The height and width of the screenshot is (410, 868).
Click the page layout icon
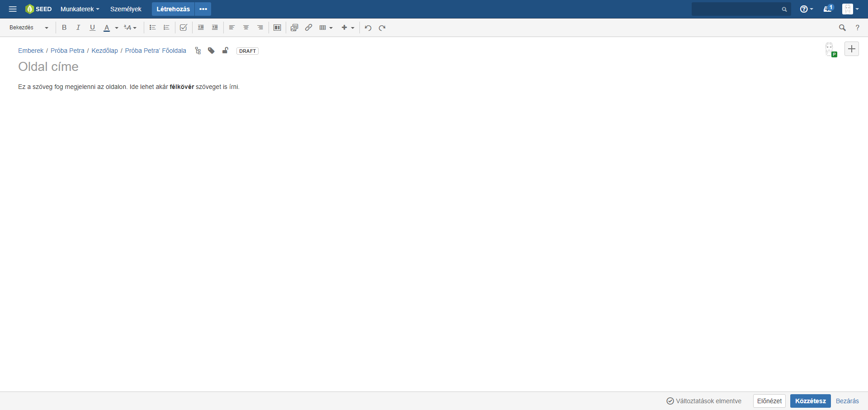(277, 28)
